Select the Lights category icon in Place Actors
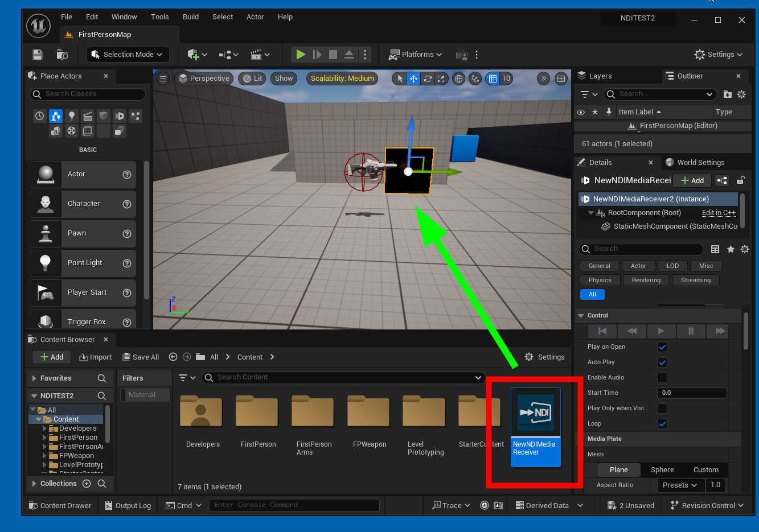This screenshot has height=532, width=759. pos(72,116)
